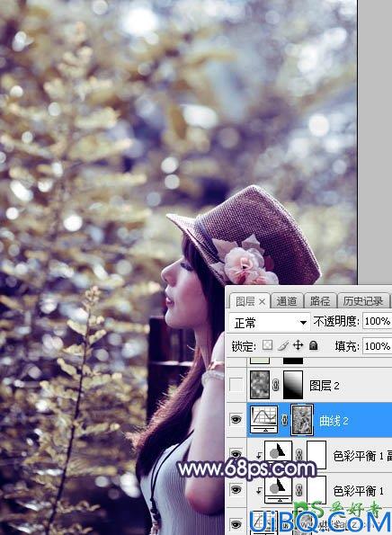
Task: Hide the 色彩平衡 1 layer
Action: point(236,489)
